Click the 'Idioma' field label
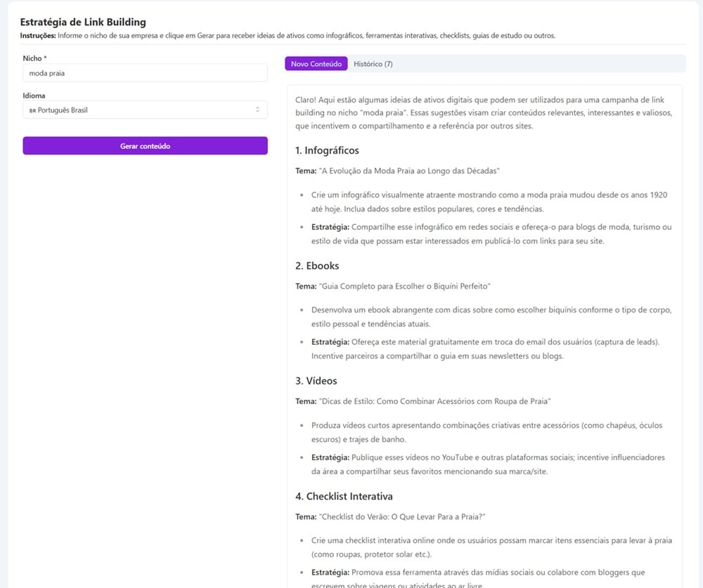Image resolution: width=703 pixels, height=588 pixels. click(x=34, y=96)
